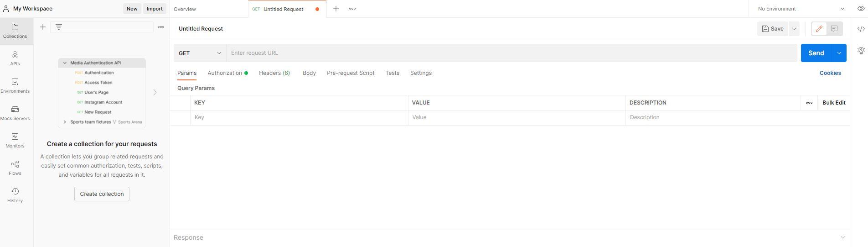The height and width of the screenshot is (247, 868).
Task: Expand the Response pane chevron
Action: tap(842, 237)
